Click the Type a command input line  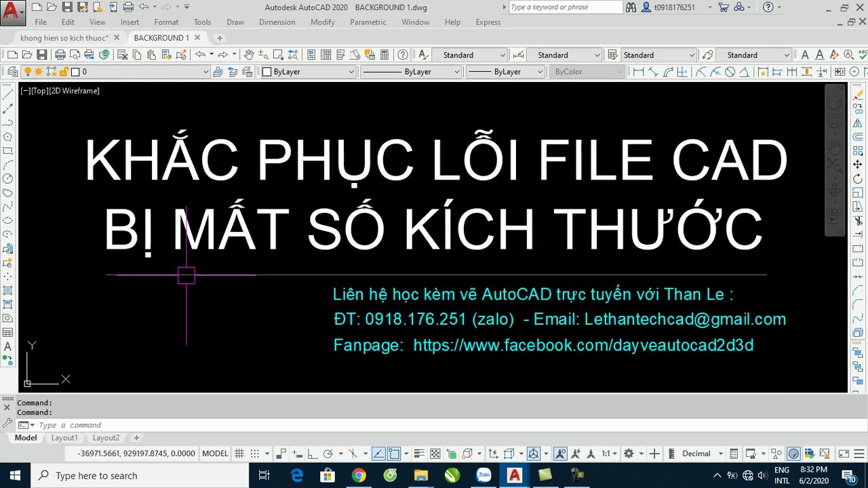[434, 425]
